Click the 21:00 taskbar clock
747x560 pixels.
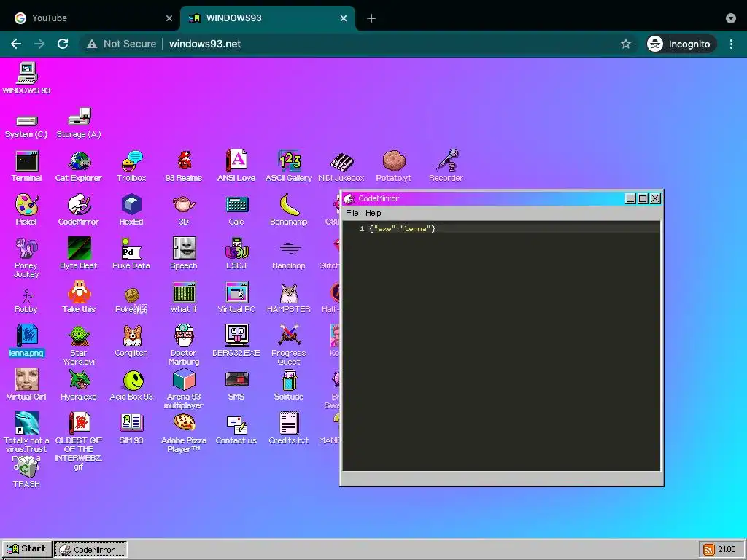point(727,549)
